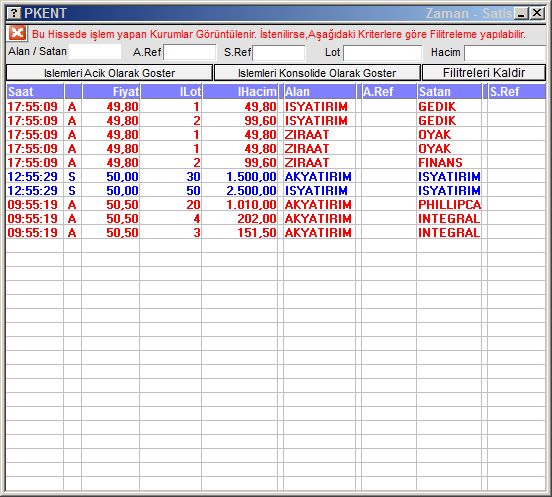Click the Fiyat column header
The width and height of the screenshot is (552, 497).
pyautogui.click(x=111, y=92)
